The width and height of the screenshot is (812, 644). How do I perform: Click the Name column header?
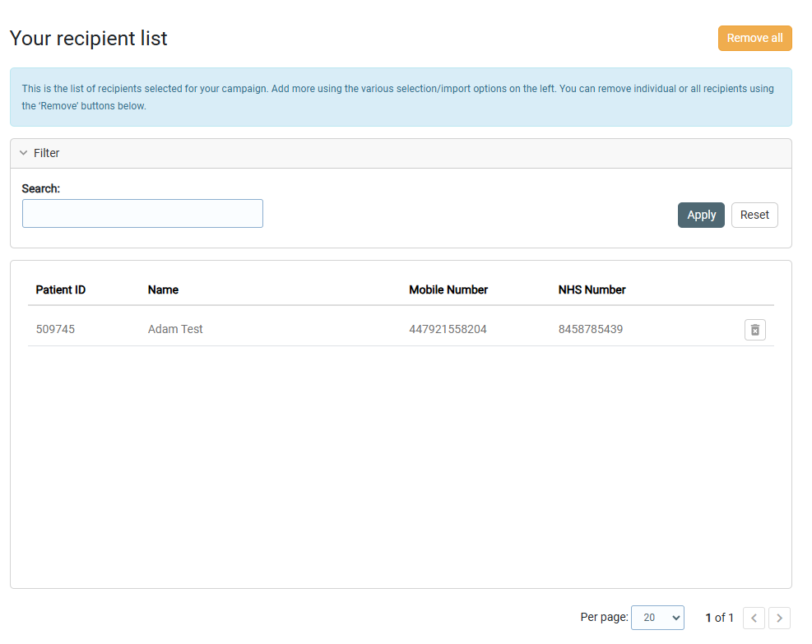(163, 290)
